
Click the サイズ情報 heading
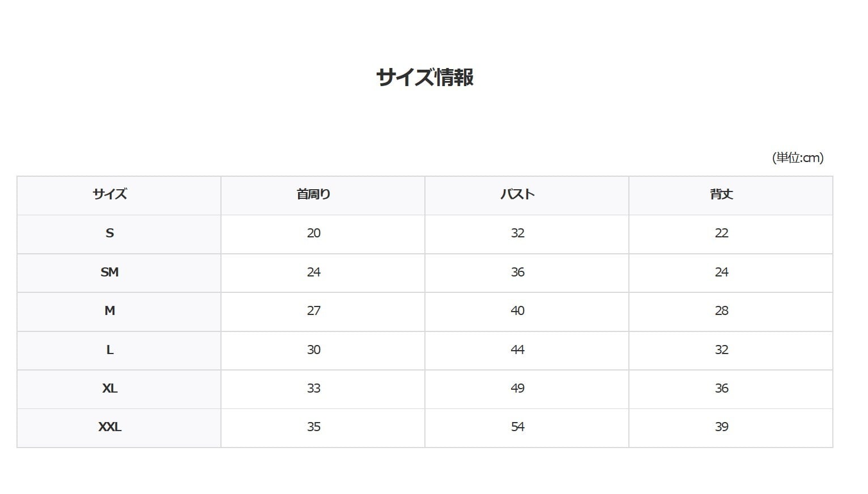(x=424, y=77)
